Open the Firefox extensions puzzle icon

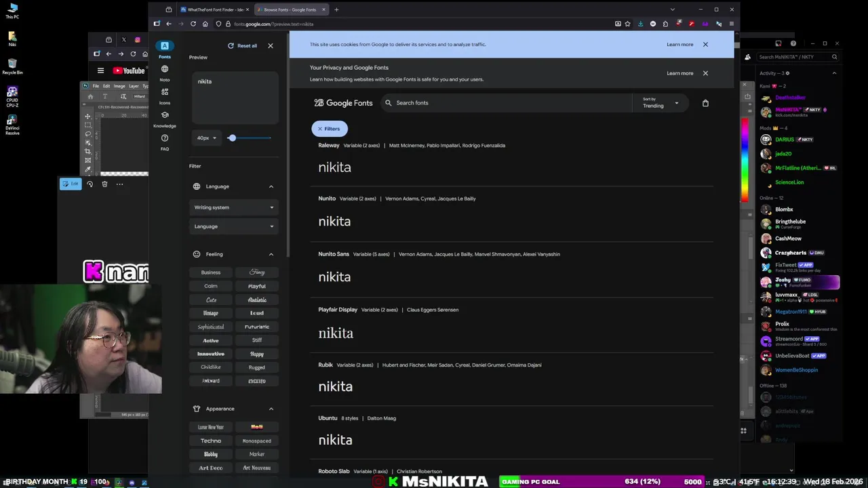click(665, 24)
